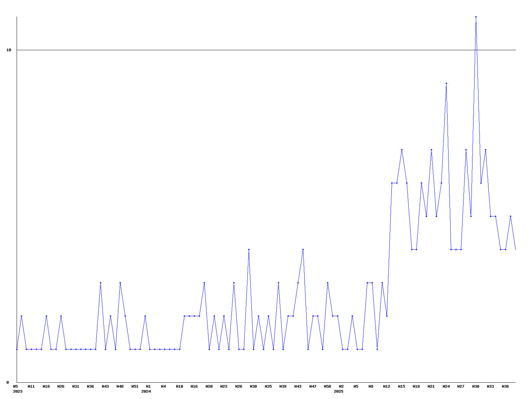The image size is (532, 399).
Task: Click the highest data point peak on chart
Action: (476, 17)
